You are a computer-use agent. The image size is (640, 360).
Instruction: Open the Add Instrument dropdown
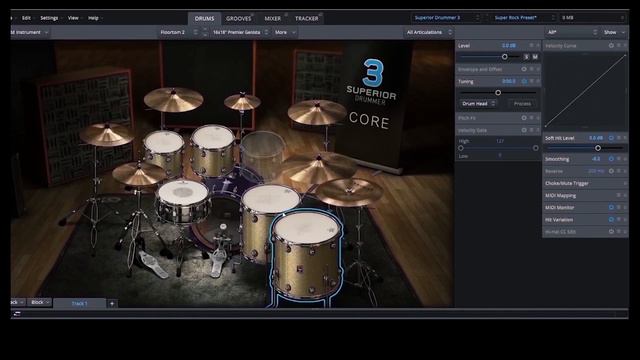(29, 32)
